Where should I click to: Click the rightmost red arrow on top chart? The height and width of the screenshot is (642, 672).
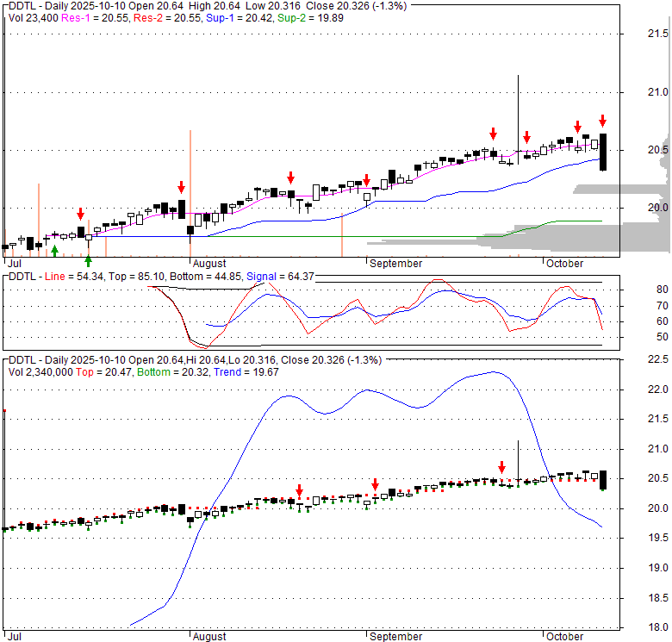pyautogui.click(x=603, y=121)
